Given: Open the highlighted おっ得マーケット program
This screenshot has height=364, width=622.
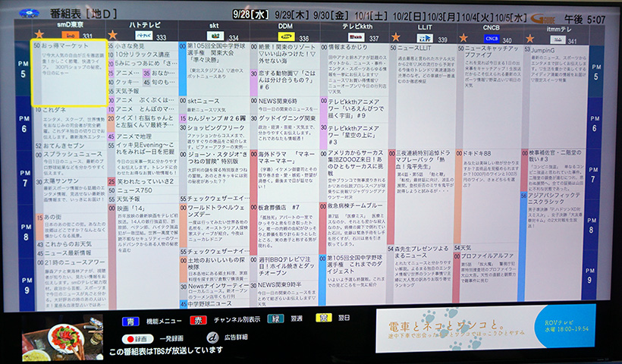Looking at the screenshot, I should pos(70,73).
